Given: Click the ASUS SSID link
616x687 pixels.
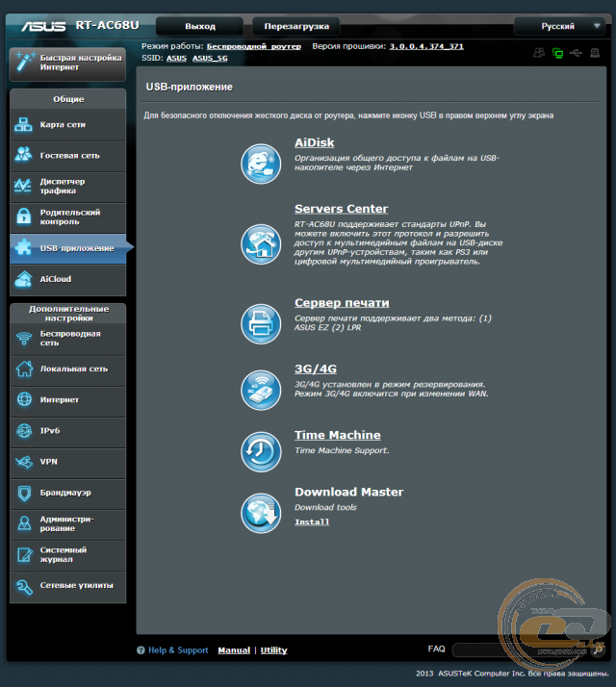Looking at the screenshot, I should coord(177,59).
